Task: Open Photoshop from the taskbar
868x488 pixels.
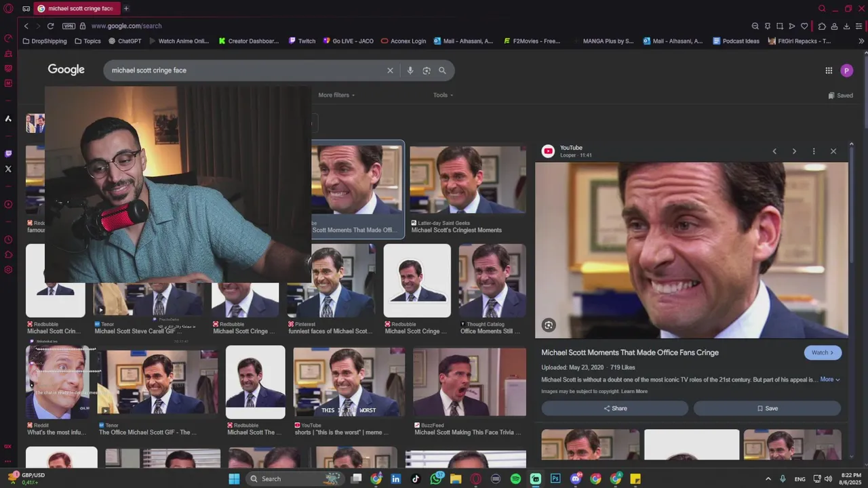Action: coord(555,479)
